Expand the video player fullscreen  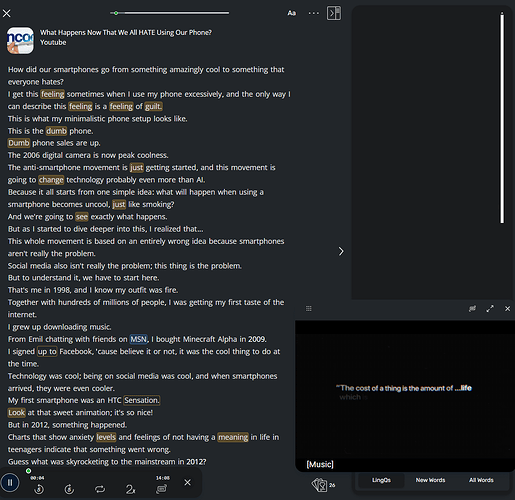[x=490, y=309]
